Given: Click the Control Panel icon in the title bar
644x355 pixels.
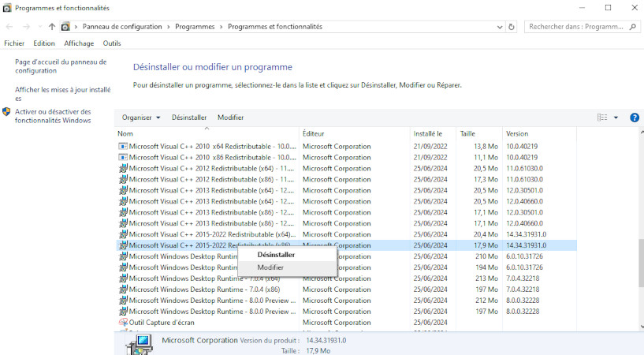Looking at the screenshot, I should [x=7, y=8].
